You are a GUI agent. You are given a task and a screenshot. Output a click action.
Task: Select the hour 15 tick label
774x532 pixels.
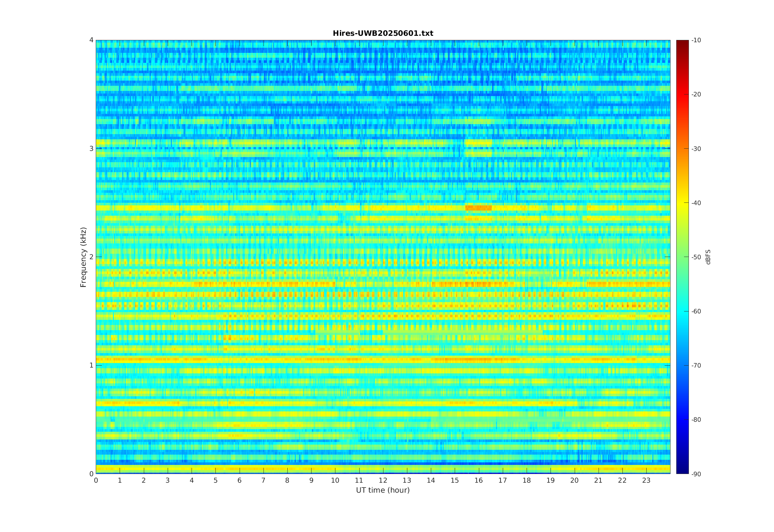455,481
